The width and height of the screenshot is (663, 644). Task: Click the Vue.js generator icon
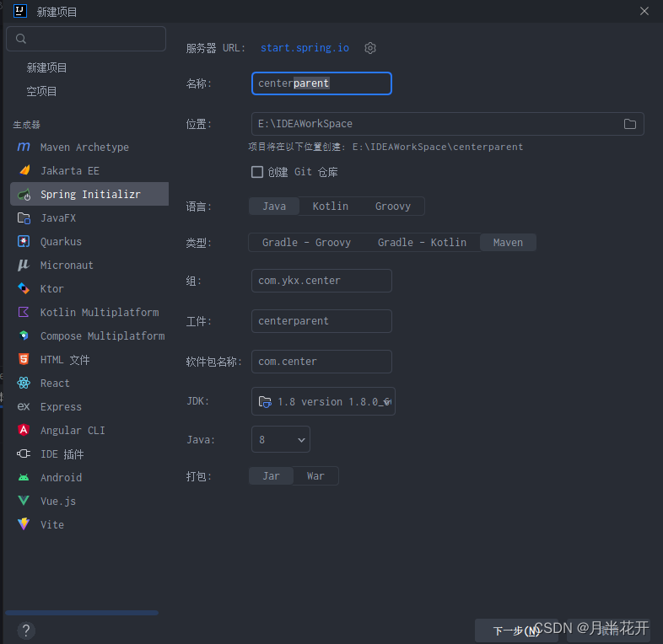point(24,502)
